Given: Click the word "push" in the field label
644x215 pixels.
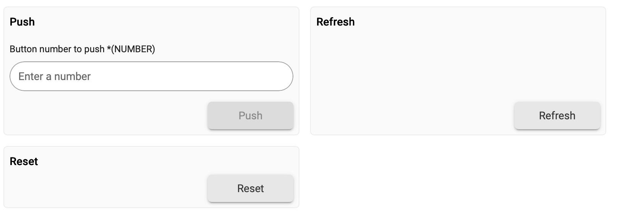Looking at the screenshot, I should [94, 50].
